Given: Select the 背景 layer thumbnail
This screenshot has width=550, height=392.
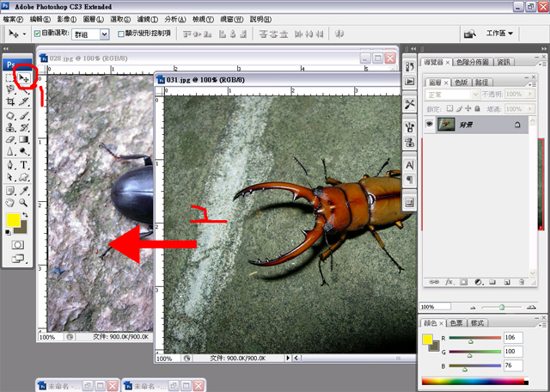Looking at the screenshot, I should click(447, 125).
